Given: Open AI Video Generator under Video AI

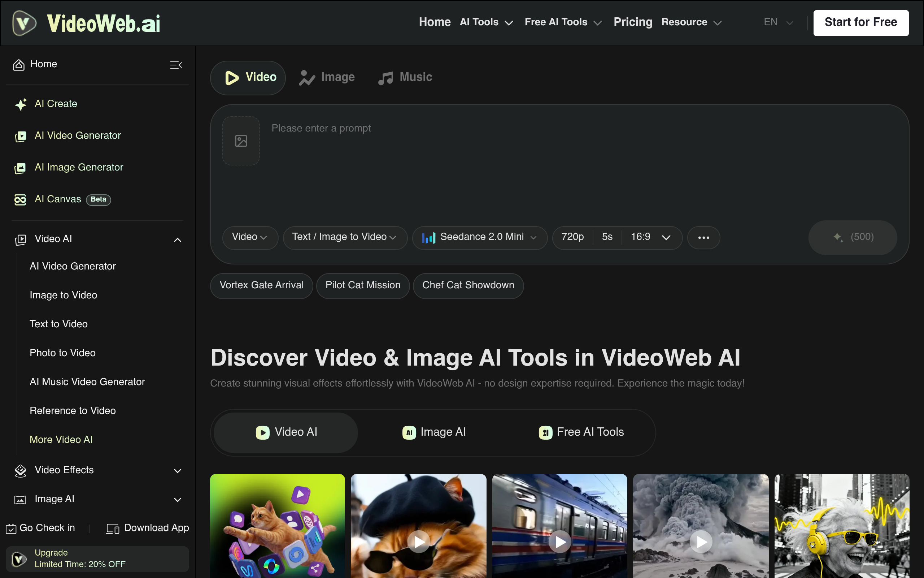Looking at the screenshot, I should pos(73,267).
